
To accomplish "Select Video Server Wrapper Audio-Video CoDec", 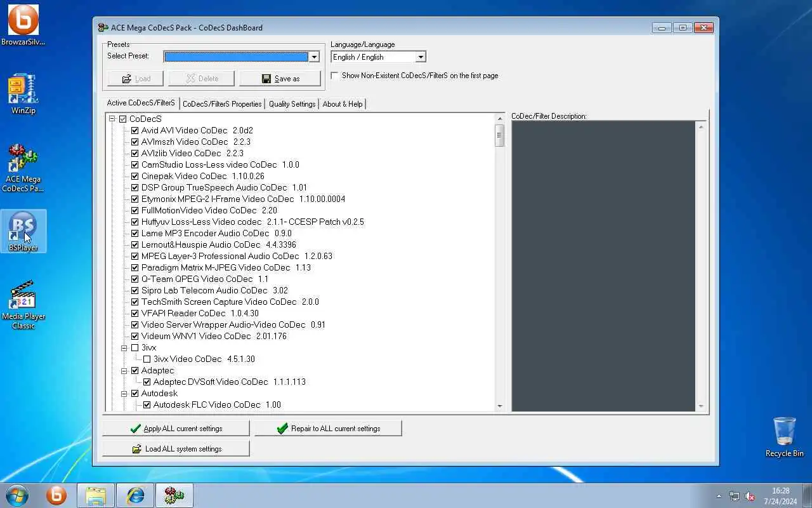I will [233, 324].
